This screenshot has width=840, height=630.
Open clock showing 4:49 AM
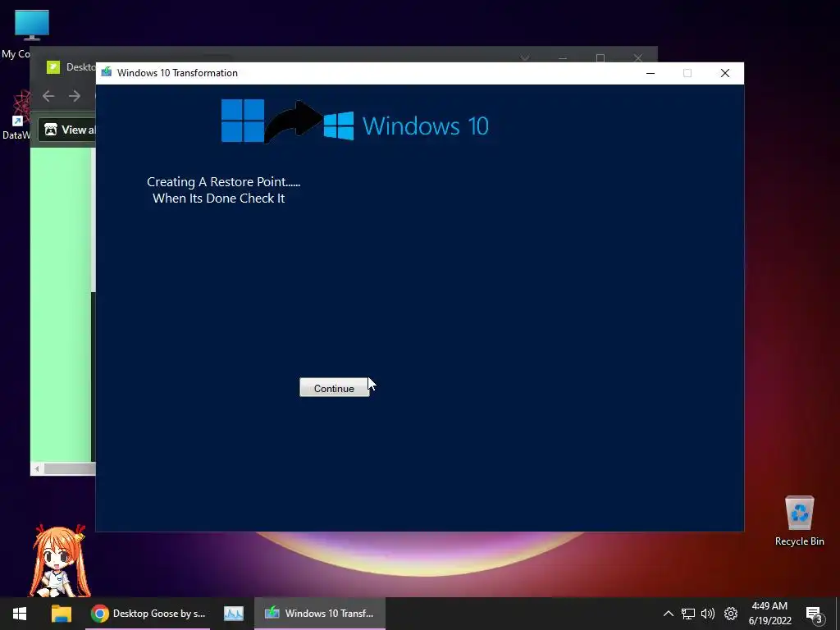[x=769, y=614]
